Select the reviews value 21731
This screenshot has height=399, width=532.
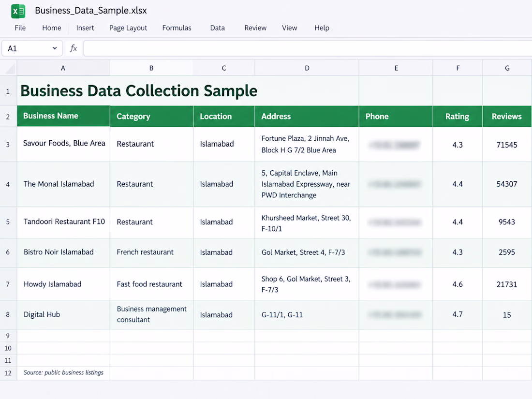click(507, 284)
